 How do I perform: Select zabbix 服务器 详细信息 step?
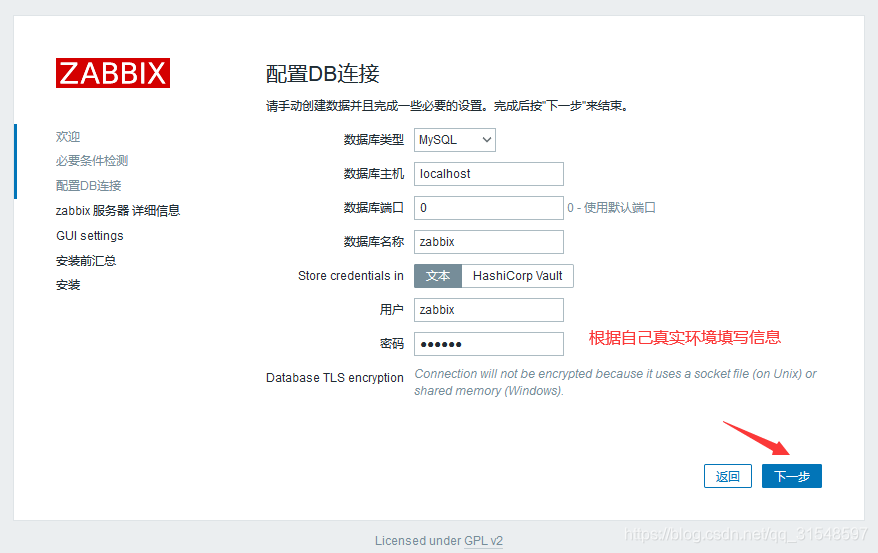pos(118,210)
